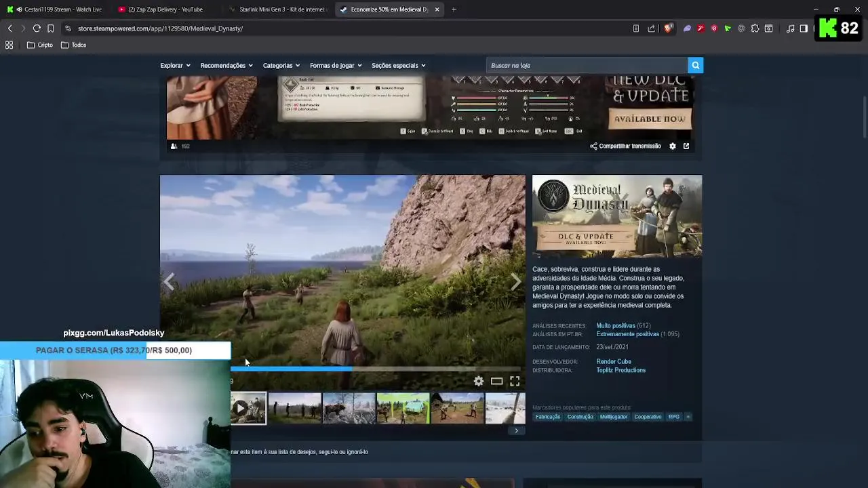Click the broadcast viewer count 192
Screen dimensions: 868x488
pyautogui.click(x=180, y=146)
